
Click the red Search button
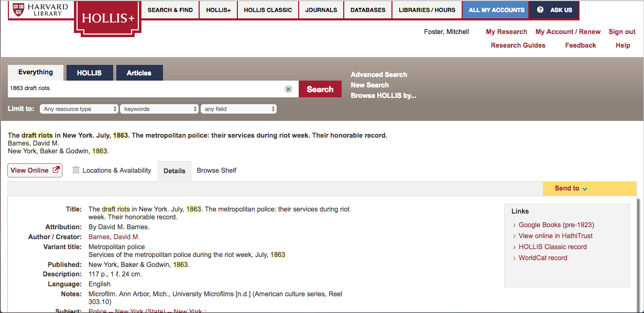(x=320, y=89)
